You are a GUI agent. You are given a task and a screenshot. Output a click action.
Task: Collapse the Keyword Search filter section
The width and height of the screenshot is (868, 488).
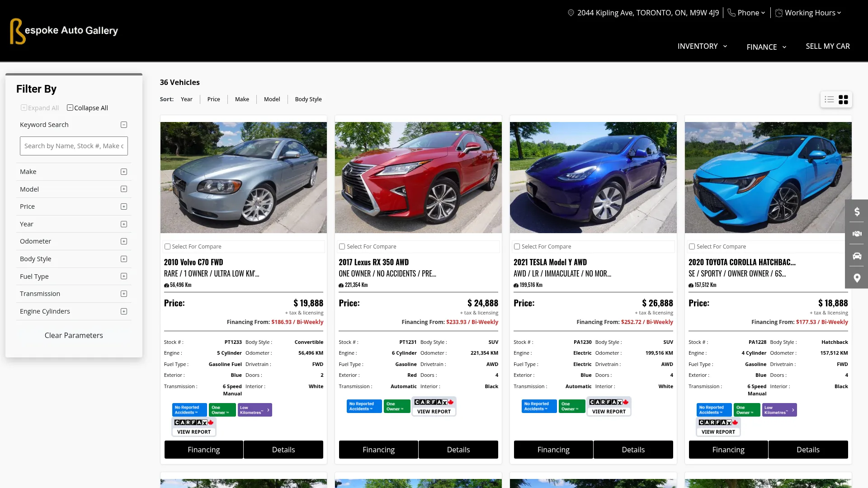[124, 125]
